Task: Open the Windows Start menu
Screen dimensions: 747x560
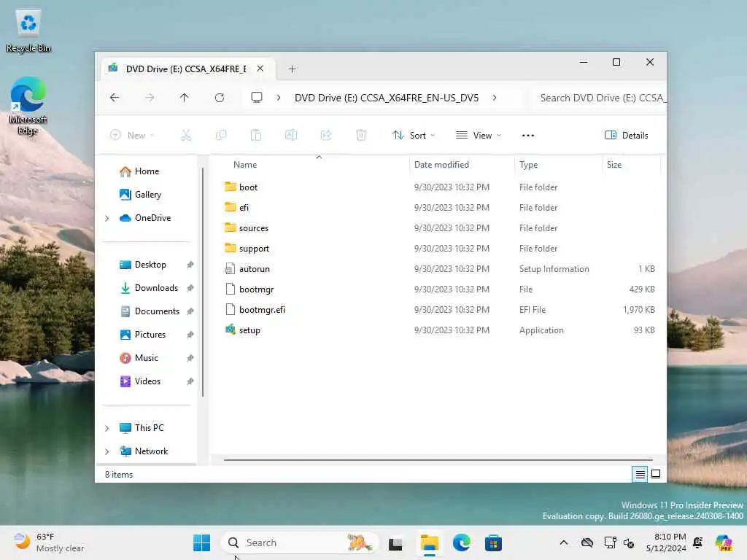Action: click(202, 542)
